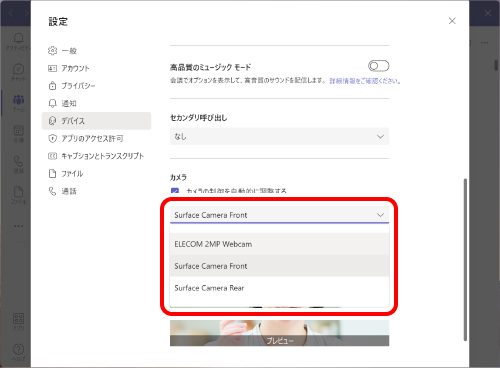Open the 詳細情報をご確認ください link
Screen dimensions: 500x368
click(365, 81)
